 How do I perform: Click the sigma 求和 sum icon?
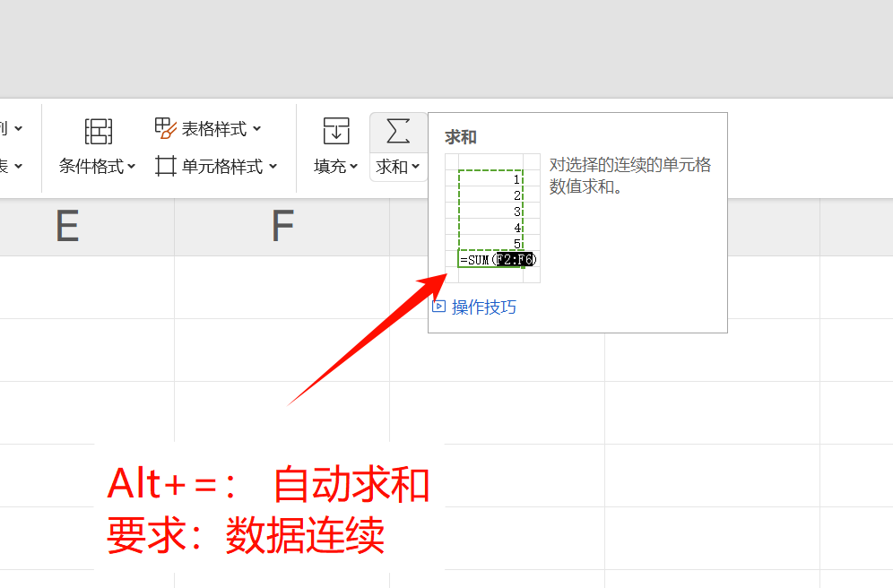398,131
